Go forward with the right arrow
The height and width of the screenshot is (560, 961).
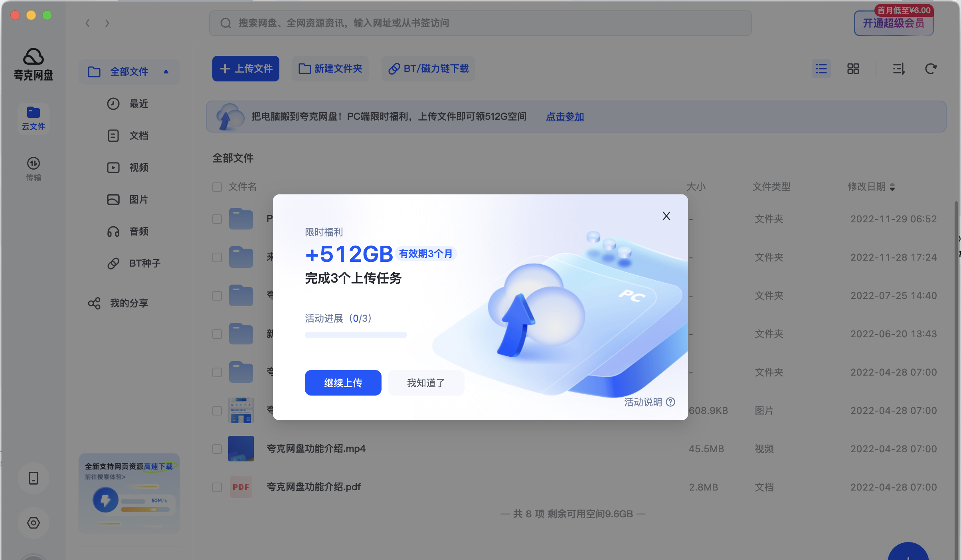coord(107,23)
